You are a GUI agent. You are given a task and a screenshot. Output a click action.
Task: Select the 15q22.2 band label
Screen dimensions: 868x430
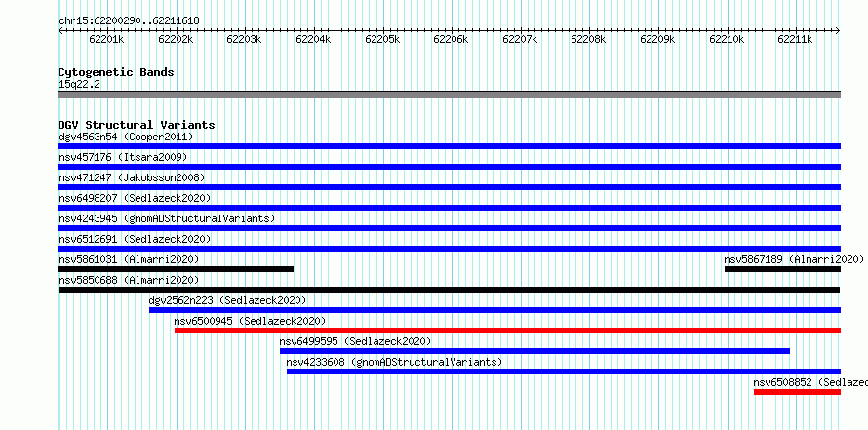click(79, 85)
